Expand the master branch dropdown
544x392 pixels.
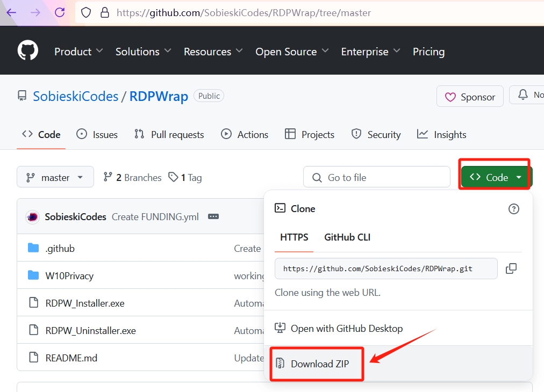coord(55,177)
